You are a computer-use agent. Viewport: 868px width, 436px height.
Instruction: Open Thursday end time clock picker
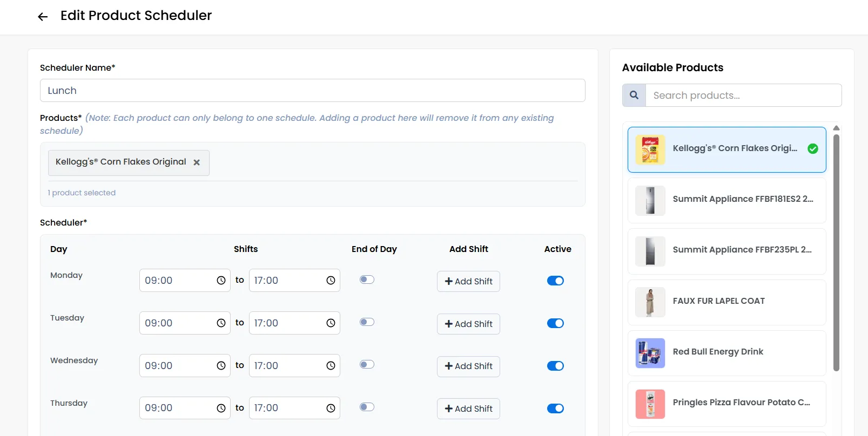(331, 408)
